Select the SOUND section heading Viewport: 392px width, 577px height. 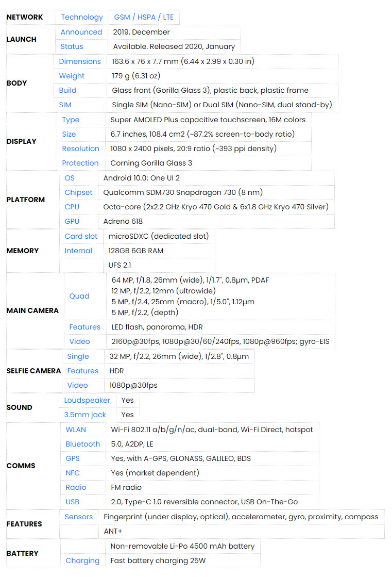[20, 408]
